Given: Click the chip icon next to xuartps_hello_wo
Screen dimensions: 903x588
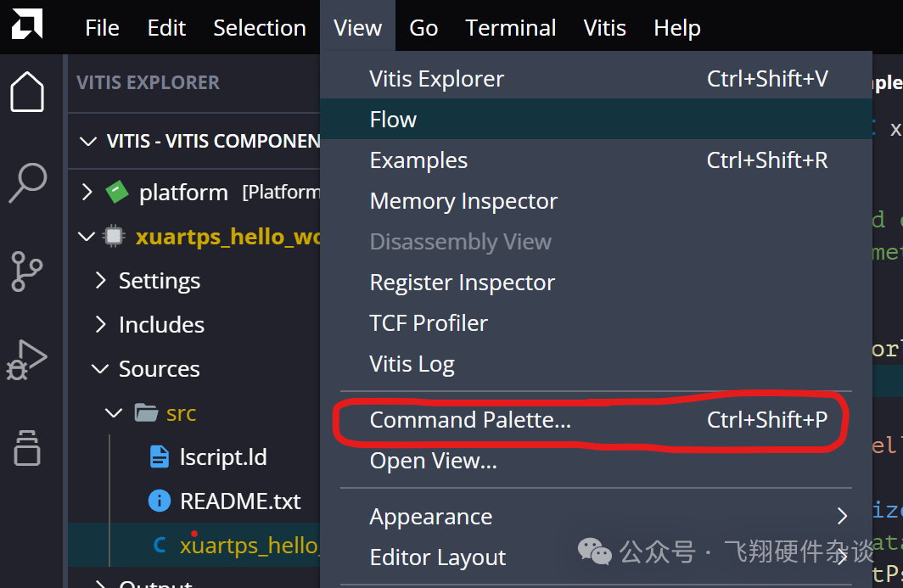Looking at the screenshot, I should click(x=114, y=236).
